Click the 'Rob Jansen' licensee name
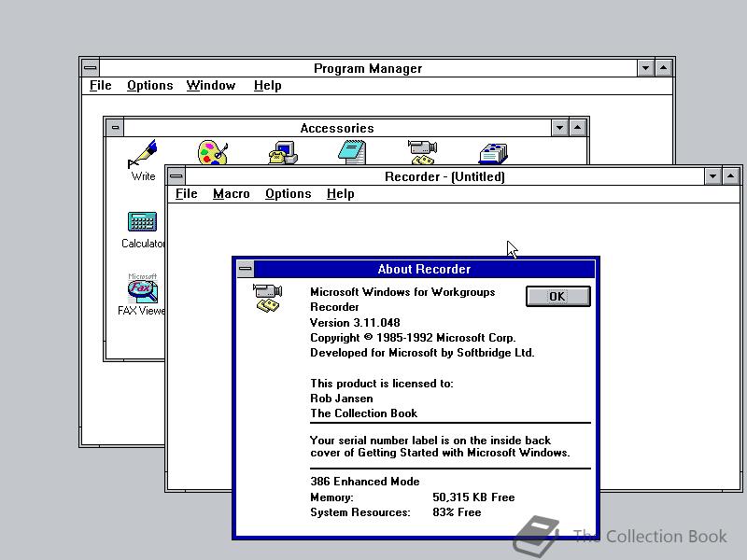This screenshot has width=747, height=560. pyautogui.click(x=342, y=399)
